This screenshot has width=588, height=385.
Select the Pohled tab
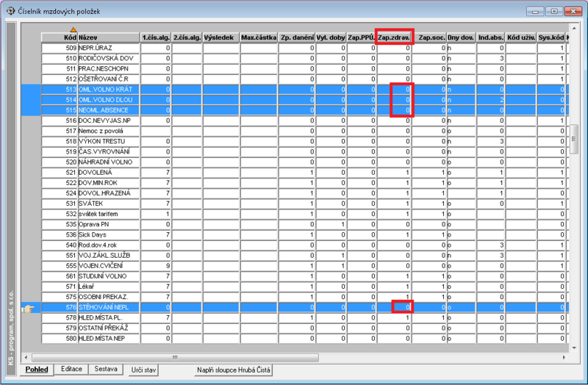[37, 370]
